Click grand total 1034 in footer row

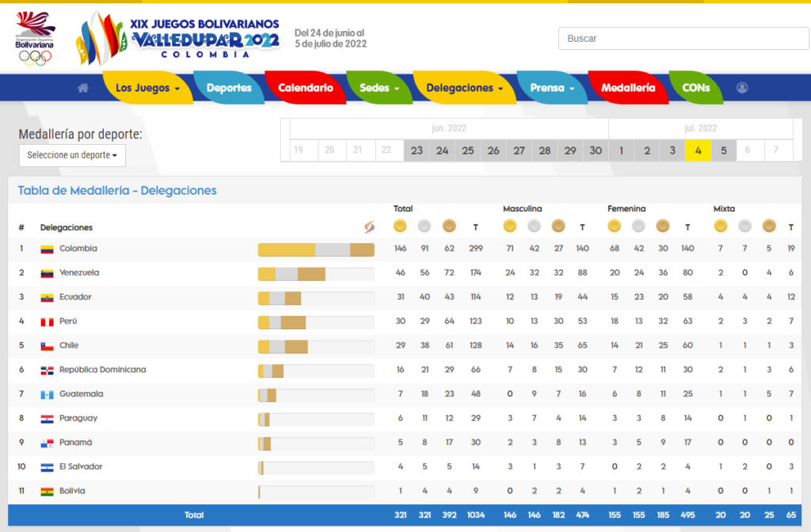[476, 515]
